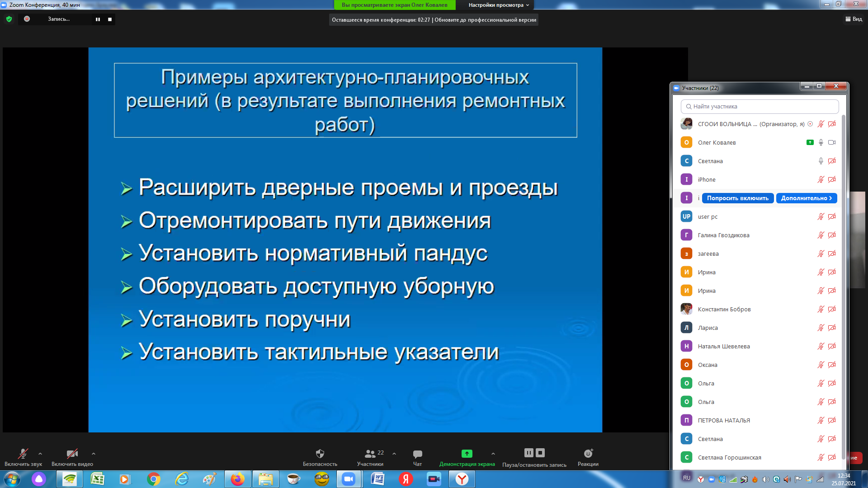Select Олег Ковалев in participants list
Viewport: 868px width, 488px height.
click(717, 142)
